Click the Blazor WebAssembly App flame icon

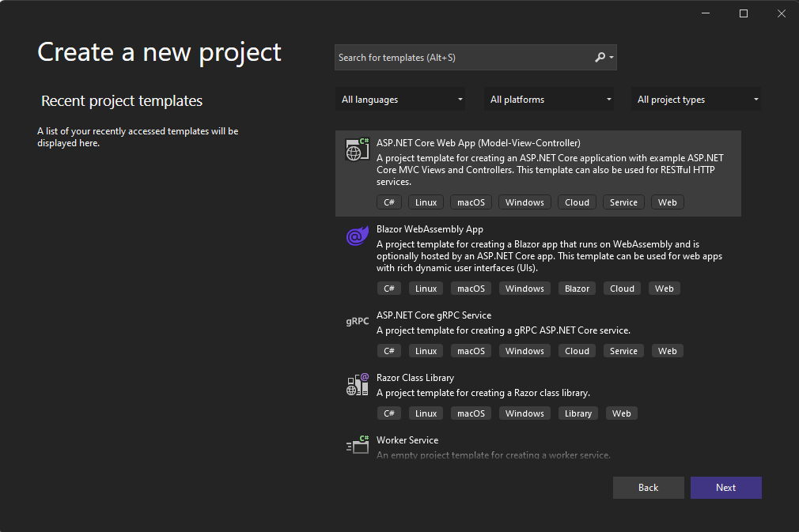pos(357,235)
